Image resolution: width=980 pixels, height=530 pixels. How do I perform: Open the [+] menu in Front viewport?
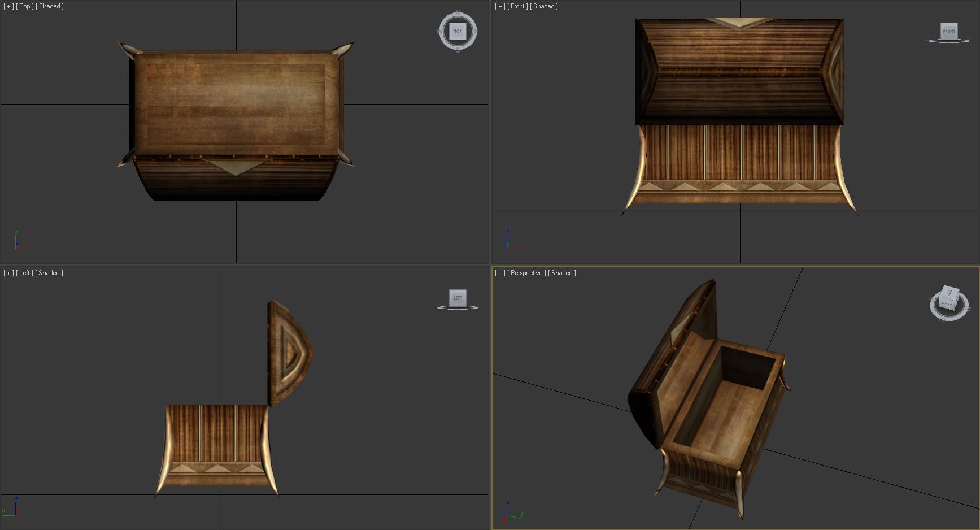(500, 6)
